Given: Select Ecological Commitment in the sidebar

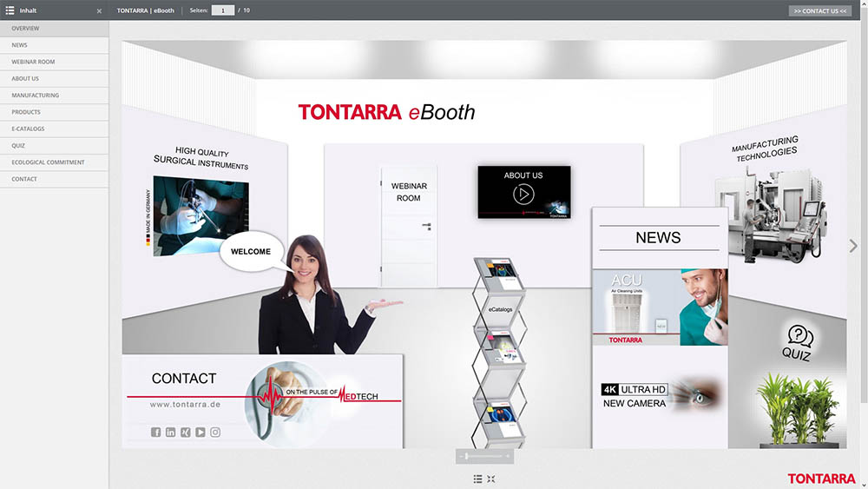Looking at the screenshot, I should [48, 162].
